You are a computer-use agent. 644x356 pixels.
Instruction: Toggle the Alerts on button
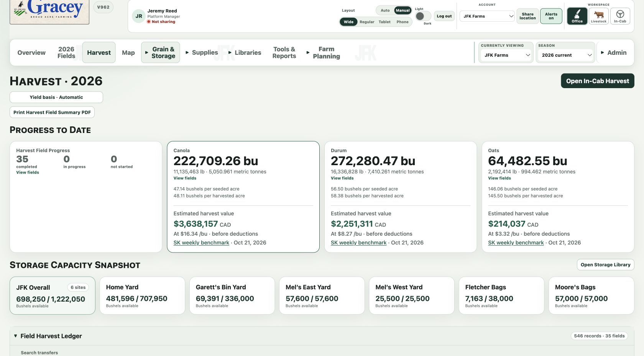click(x=551, y=16)
